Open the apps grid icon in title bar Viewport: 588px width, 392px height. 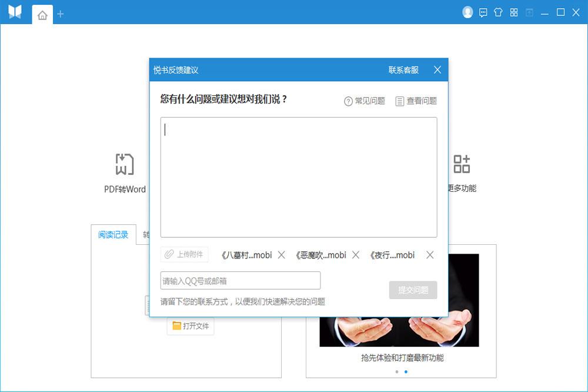click(x=514, y=12)
